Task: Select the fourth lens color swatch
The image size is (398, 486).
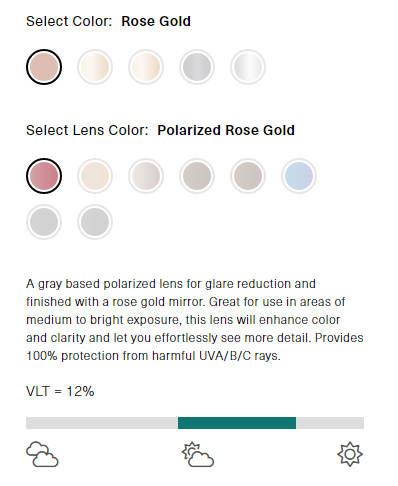Action: pos(197,176)
